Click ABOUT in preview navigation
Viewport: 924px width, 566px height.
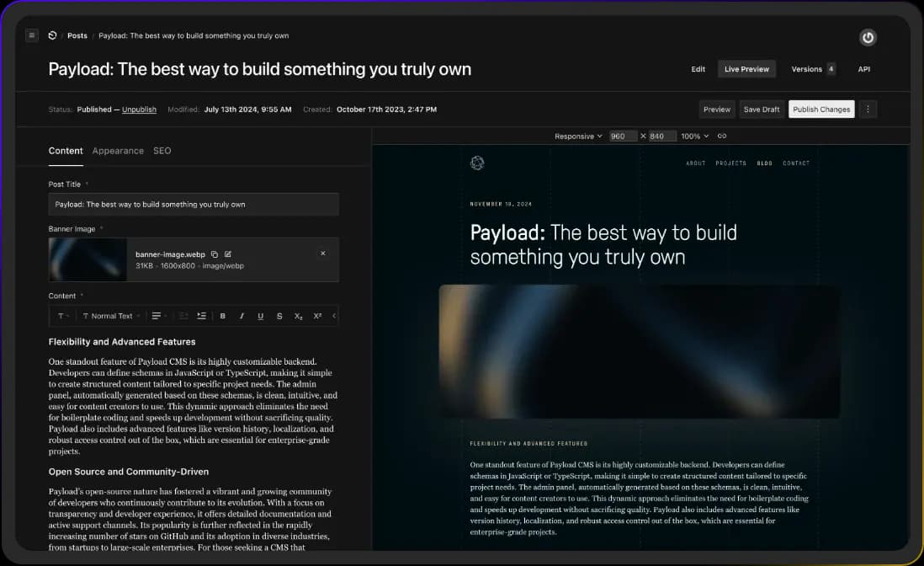[x=695, y=163]
